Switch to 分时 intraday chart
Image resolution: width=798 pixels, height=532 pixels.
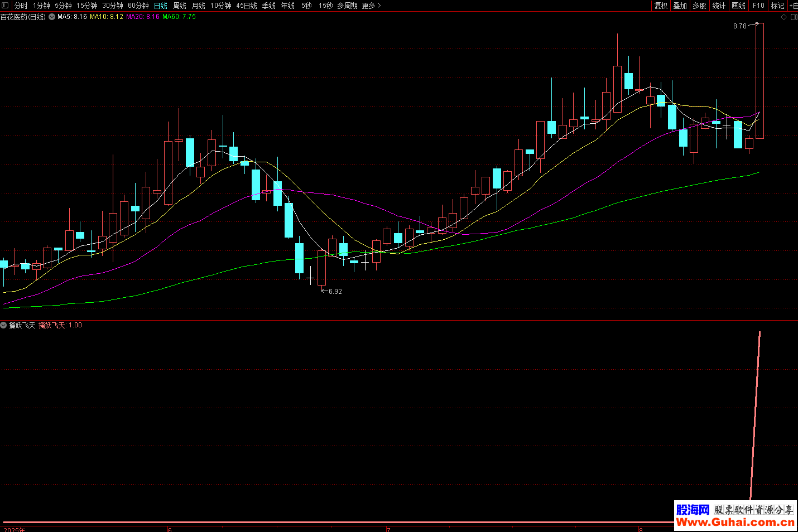21,6
